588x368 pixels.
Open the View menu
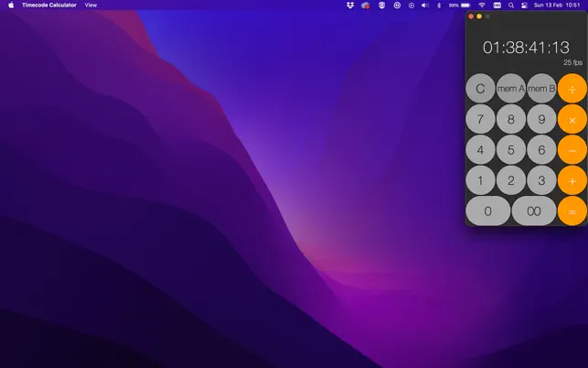coord(91,5)
